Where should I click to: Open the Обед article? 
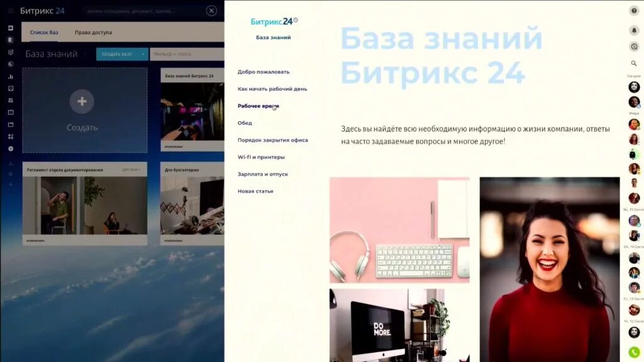(x=245, y=123)
